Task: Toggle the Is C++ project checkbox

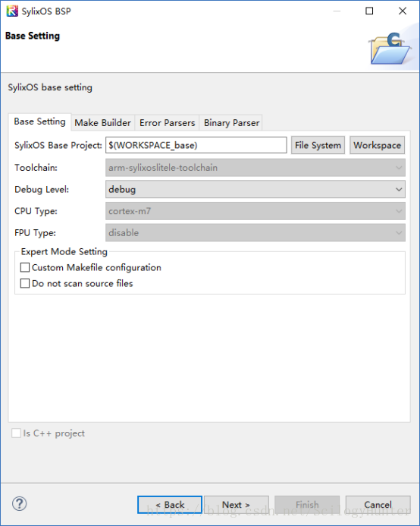Action: coord(16,433)
